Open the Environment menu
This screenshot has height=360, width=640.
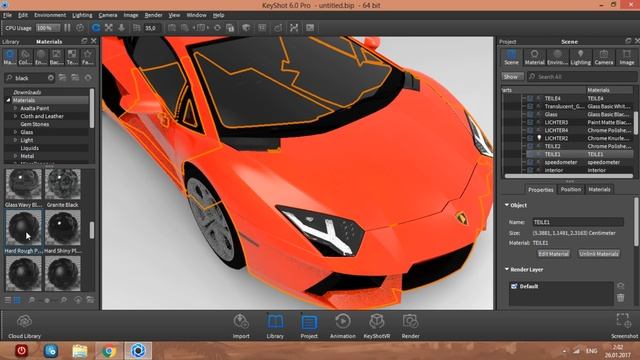pyautogui.click(x=50, y=15)
